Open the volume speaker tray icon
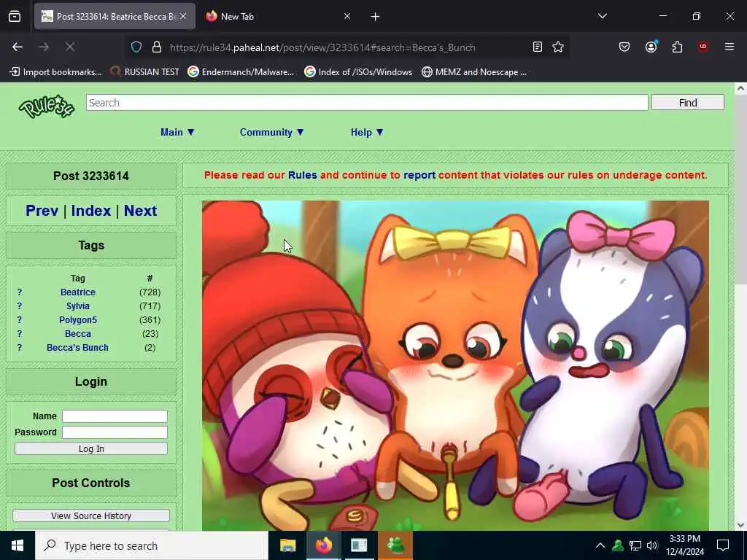Viewport: 747px width, 560px height. (x=652, y=545)
